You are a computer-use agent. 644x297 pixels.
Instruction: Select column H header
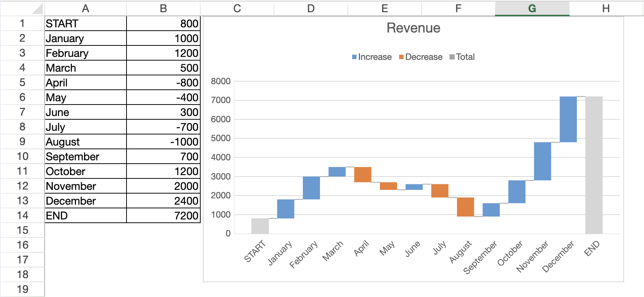(606, 8)
